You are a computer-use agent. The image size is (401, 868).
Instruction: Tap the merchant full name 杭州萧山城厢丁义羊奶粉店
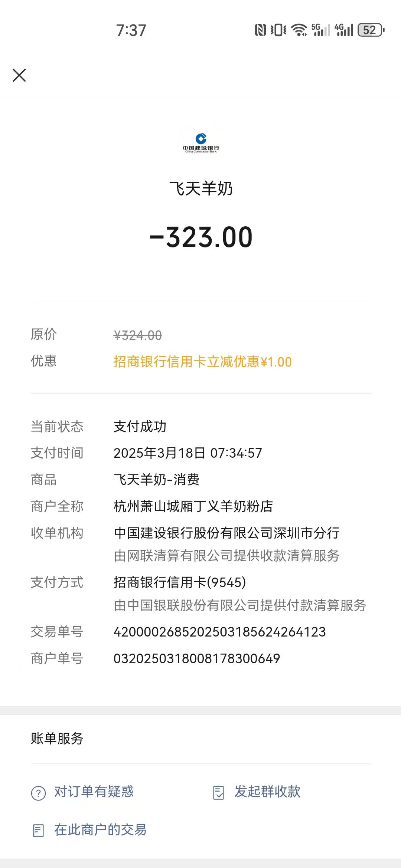(193, 506)
